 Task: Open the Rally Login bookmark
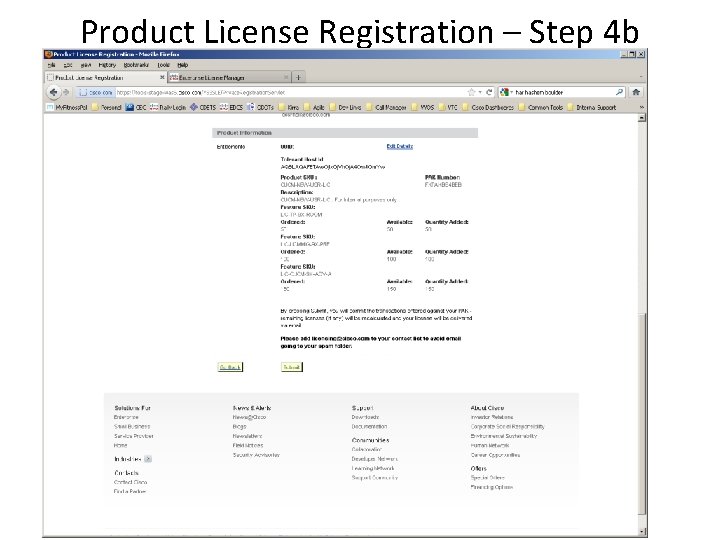pyautogui.click(x=168, y=107)
